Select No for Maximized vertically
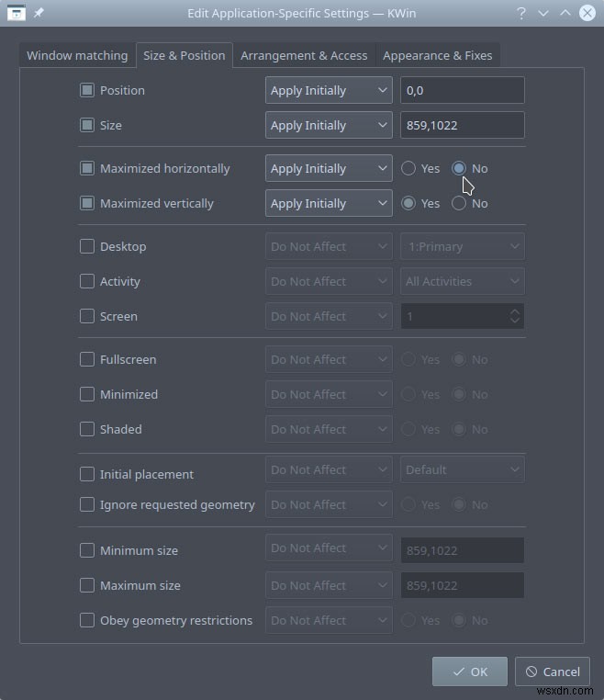604x700 pixels. pyautogui.click(x=459, y=203)
